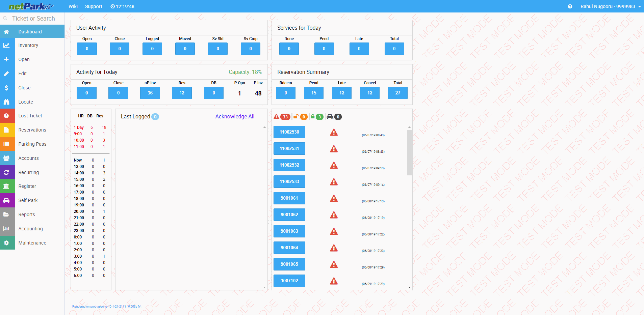The image size is (644, 315).
Task: Click warning triangle for ticket 9001061
Action: (x=334, y=198)
